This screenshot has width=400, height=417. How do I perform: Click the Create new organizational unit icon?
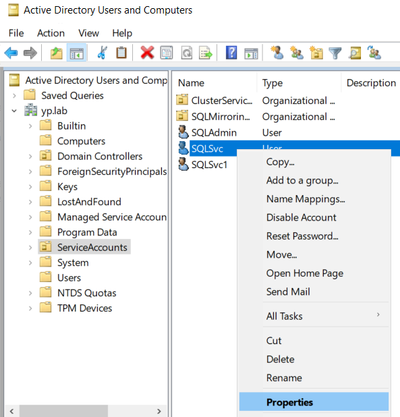316,53
